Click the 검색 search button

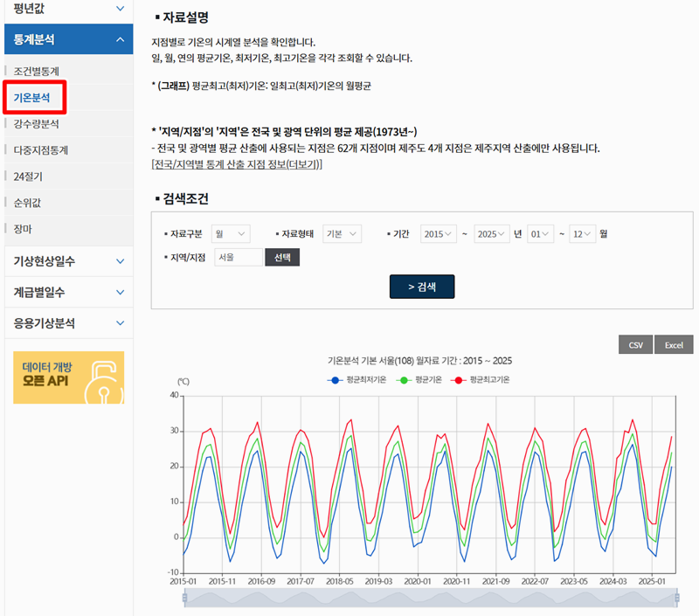point(422,287)
